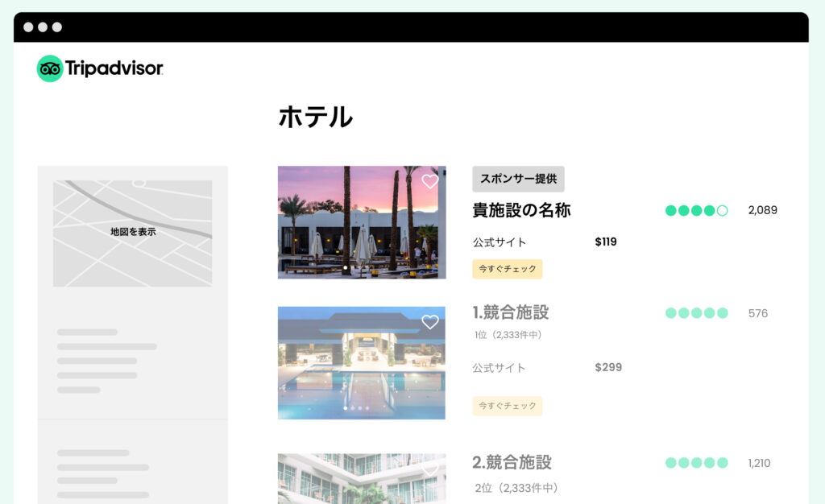Open the pool photo of 1.競合施設
This screenshot has height=504, width=825.
click(362, 362)
